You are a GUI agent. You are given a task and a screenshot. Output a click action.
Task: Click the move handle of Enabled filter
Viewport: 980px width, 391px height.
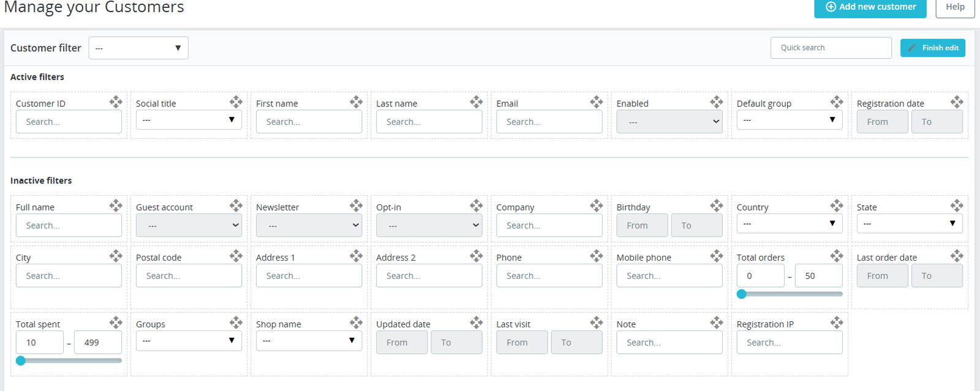[x=716, y=102]
